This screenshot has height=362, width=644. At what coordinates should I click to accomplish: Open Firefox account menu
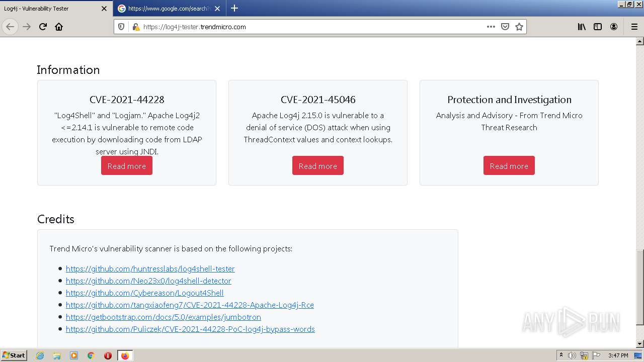[x=614, y=27]
